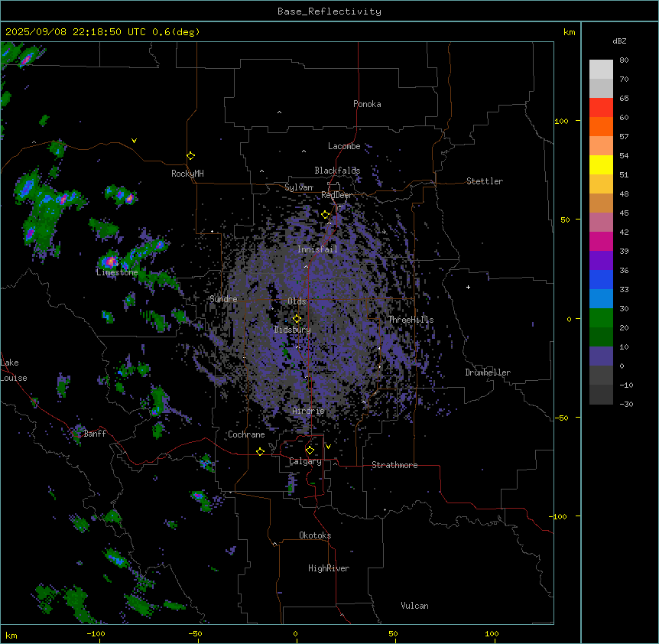The width and height of the screenshot is (659, 644).
Task: Click the blue 33-36 dBZ legend swatch
Action: [601, 280]
